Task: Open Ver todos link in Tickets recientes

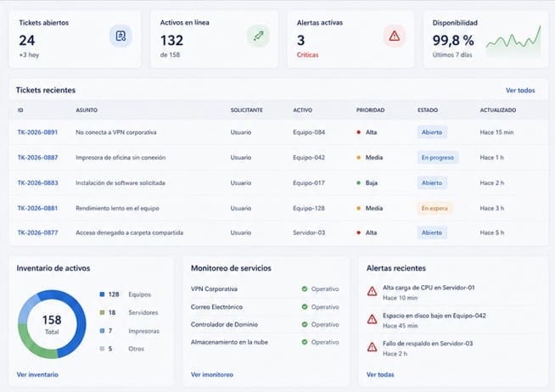Action: (520, 91)
